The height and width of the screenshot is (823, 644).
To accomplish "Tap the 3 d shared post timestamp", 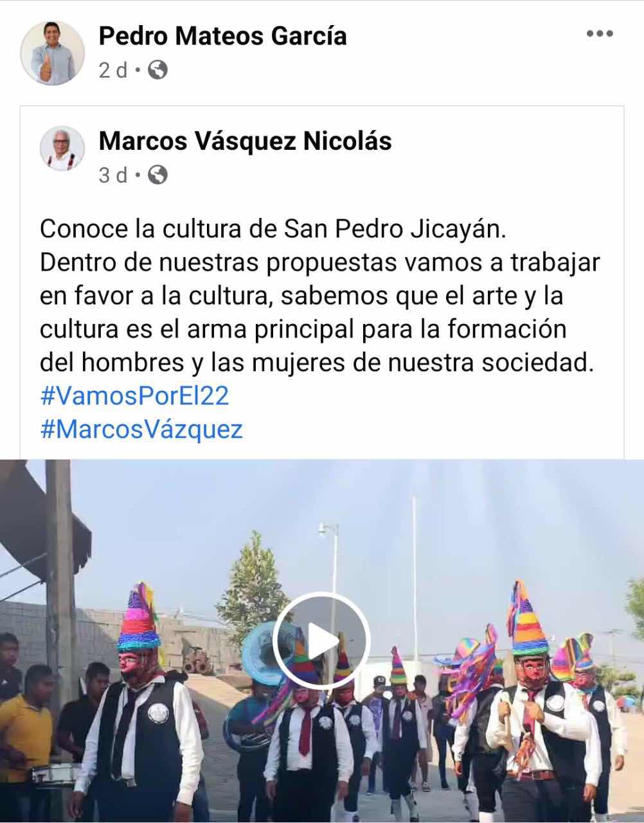I will tap(113, 175).
